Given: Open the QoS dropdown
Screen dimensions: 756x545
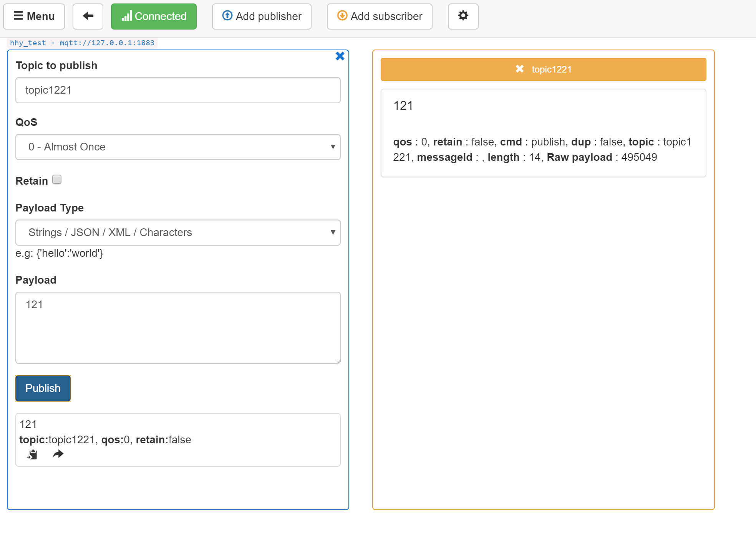Looking at the screenshot, I should [178, 147].
